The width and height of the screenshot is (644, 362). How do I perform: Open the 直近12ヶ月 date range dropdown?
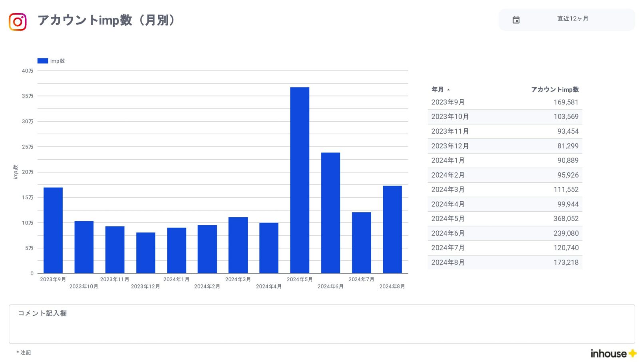click(x=572, y=19)
